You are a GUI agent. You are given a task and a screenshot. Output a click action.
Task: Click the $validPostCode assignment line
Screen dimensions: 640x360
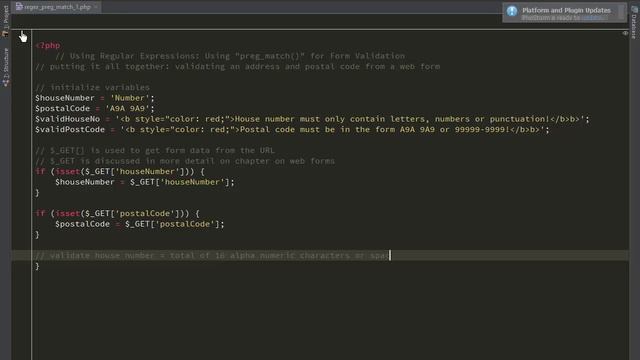pyautogui.click(x=292, y=130)
